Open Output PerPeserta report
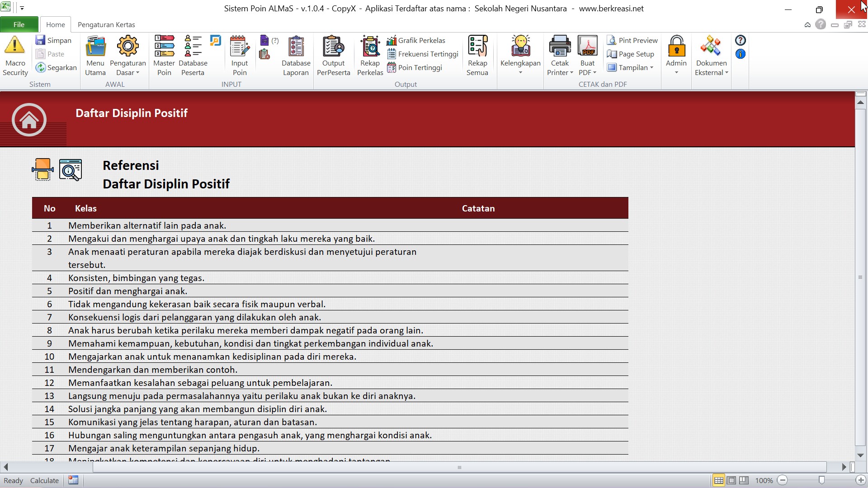 tap(334, 56)
